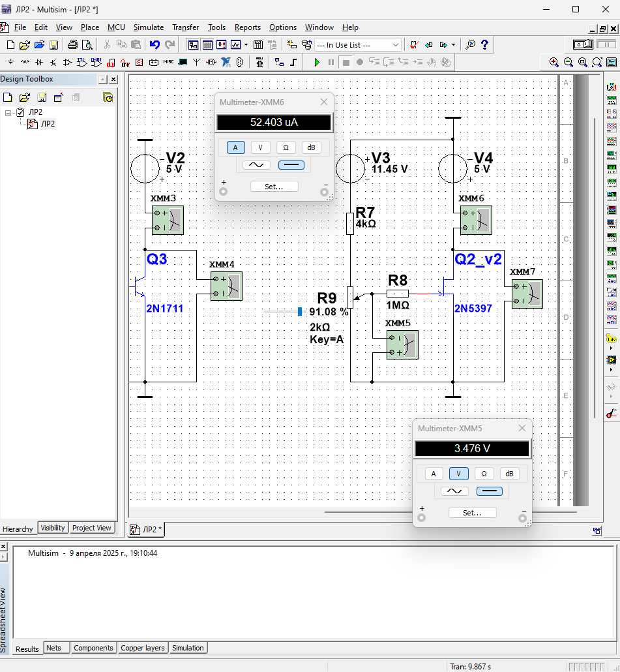Click Set... in Multimeter-XMM6

274,187
